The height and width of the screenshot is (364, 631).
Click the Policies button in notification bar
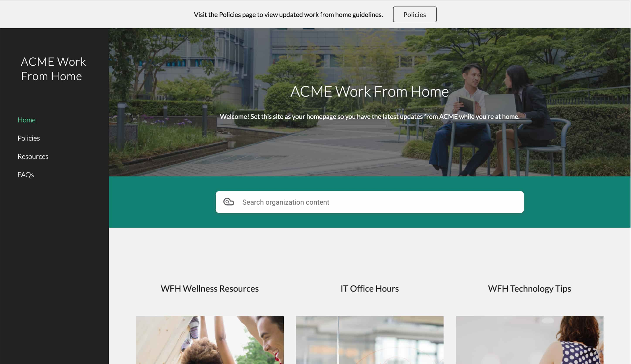coord(414,14)
